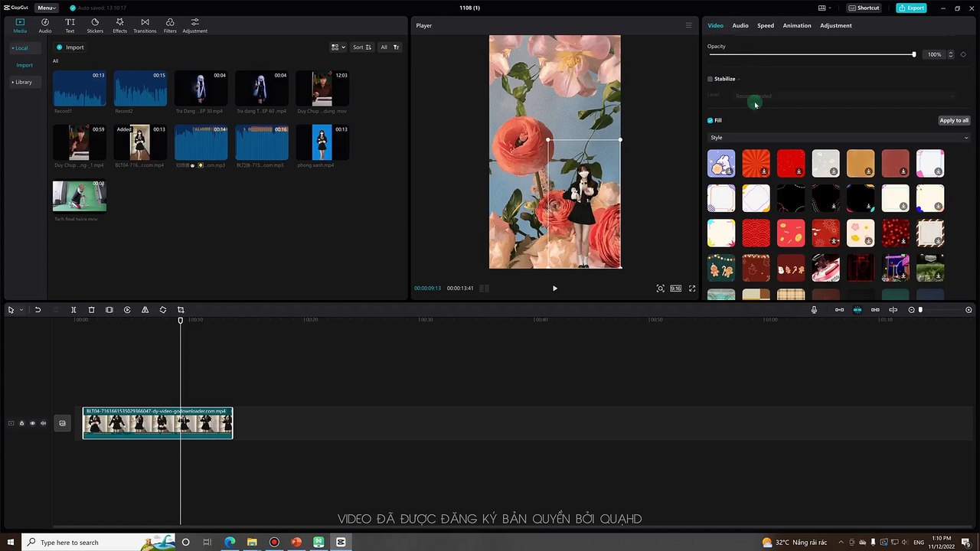The height and width of the screenshot is (551, 980).
Task: Open the All filter dropdown
Action: click(390, 47)
